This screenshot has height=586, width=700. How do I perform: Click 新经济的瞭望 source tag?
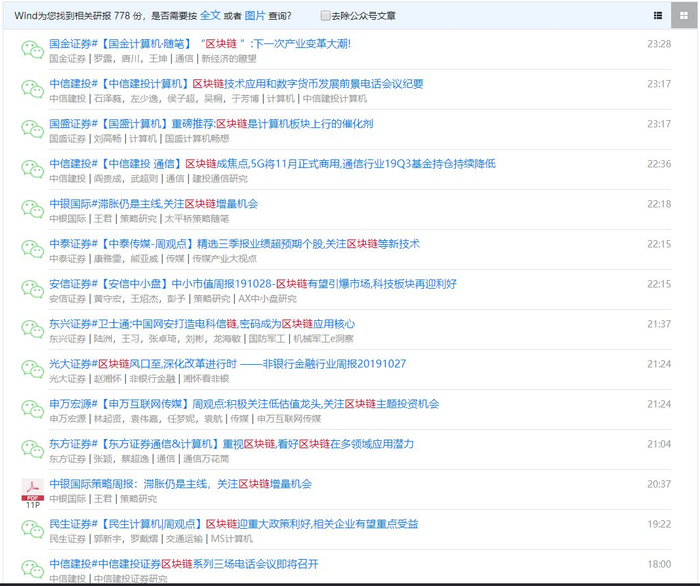coord(229,58)
